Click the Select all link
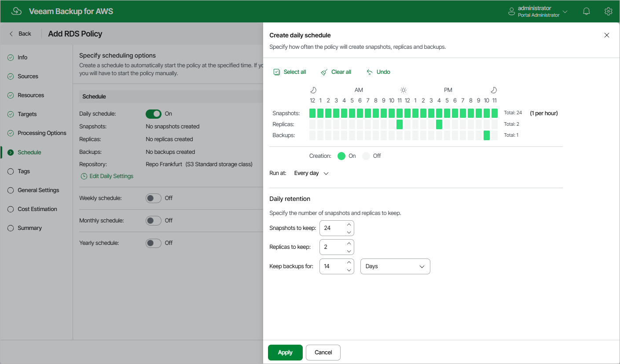 click(295, 72)
